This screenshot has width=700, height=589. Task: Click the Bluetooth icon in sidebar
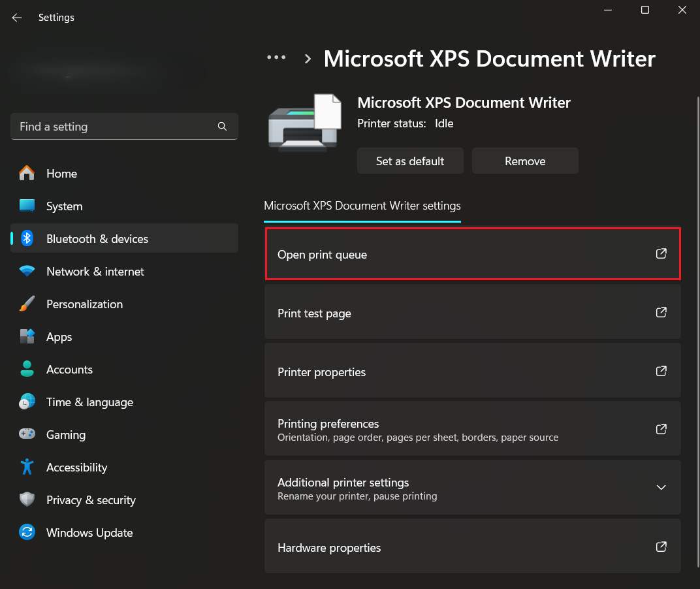(27, 239)
